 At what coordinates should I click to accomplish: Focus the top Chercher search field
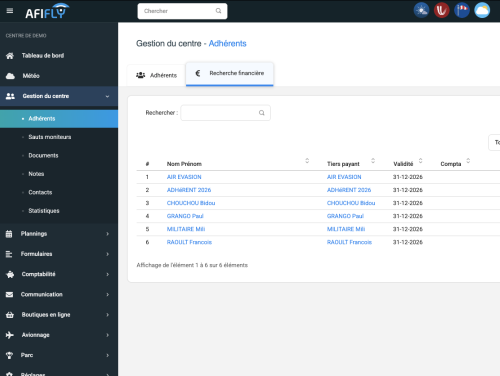[x=182, y=11]
